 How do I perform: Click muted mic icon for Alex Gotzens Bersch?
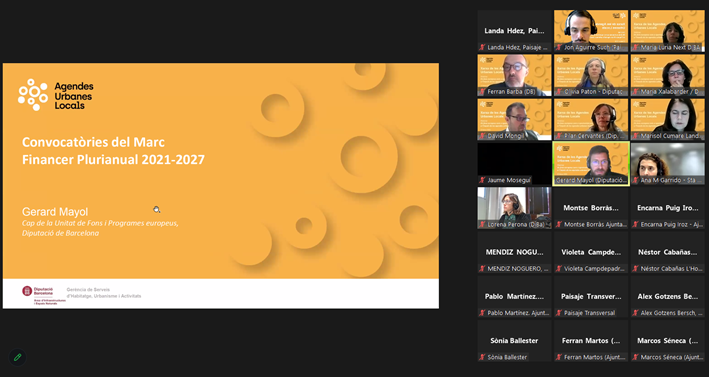click(636, 313)
